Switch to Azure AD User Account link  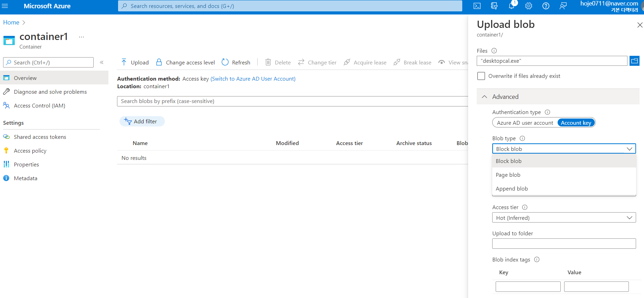(253, 79)
